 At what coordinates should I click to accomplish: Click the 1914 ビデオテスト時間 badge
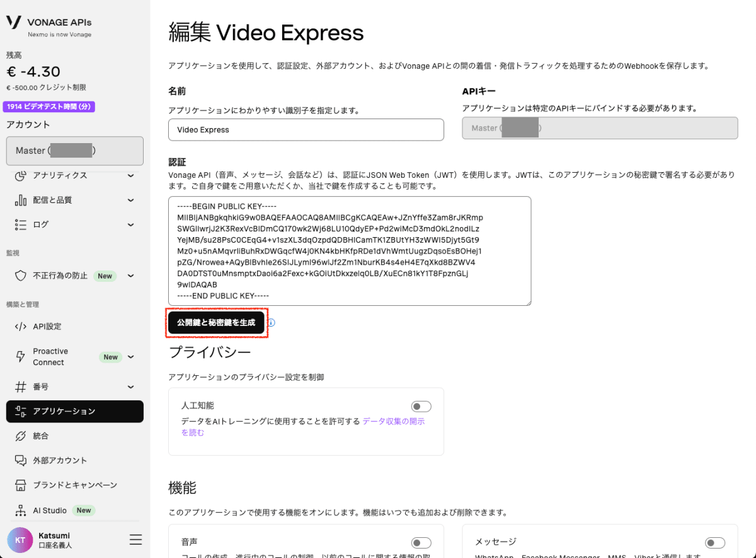point(49,107)
